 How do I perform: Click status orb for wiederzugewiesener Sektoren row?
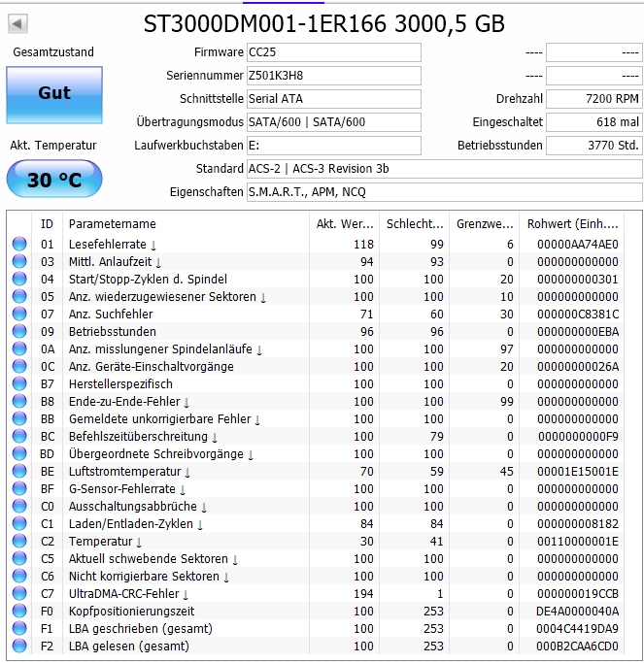[19, 296]
